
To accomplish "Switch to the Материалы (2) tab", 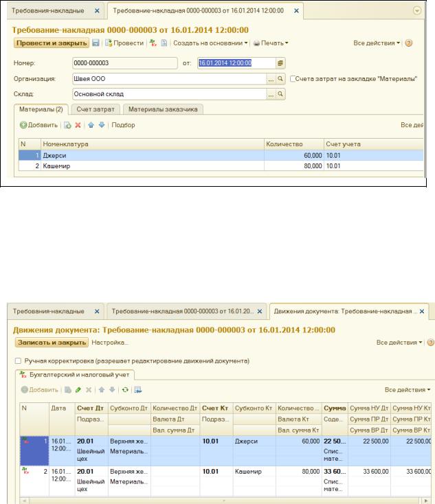I will [41, 109].
